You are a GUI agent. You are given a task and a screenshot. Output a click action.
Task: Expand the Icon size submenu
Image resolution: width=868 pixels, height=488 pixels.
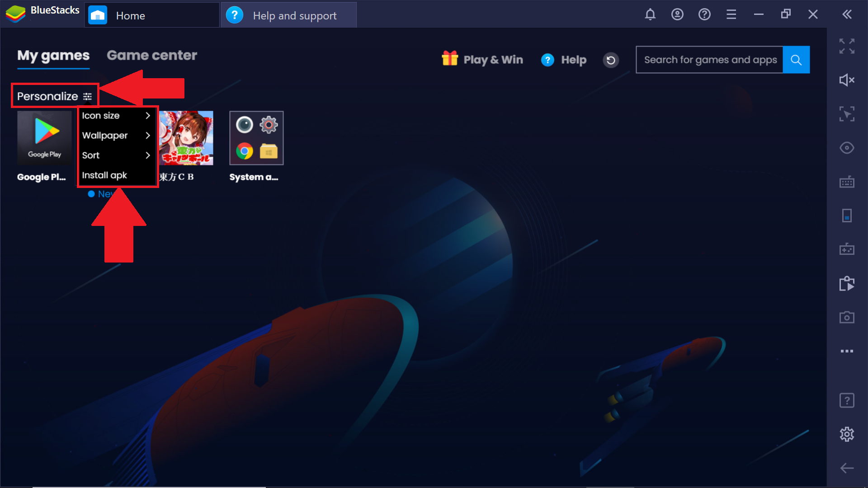point(117,116)
